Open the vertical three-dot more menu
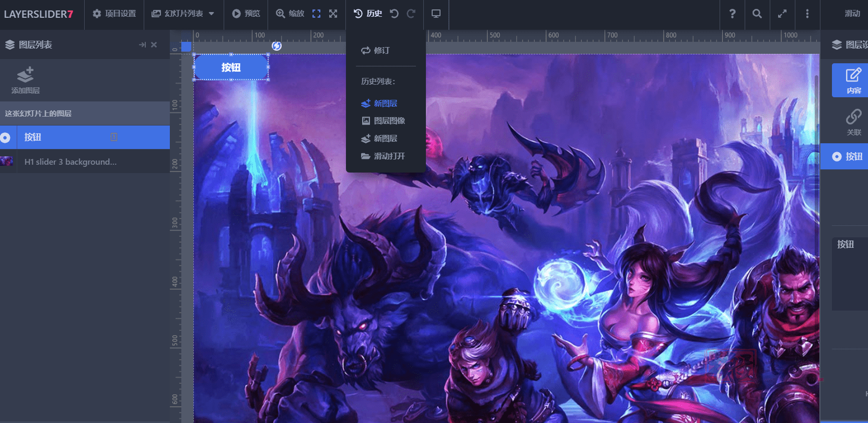 807,14
